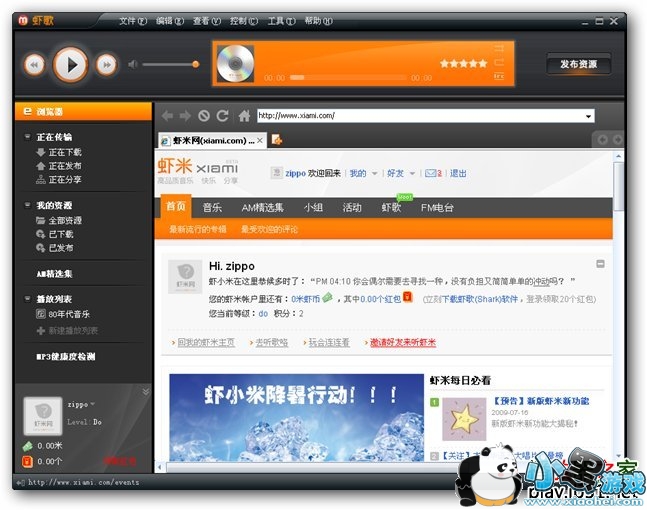This screenshot has height=510, width=647.
Task: Open 【预告】新版虾米新功能 article link
Action: (x=541, y=401)
